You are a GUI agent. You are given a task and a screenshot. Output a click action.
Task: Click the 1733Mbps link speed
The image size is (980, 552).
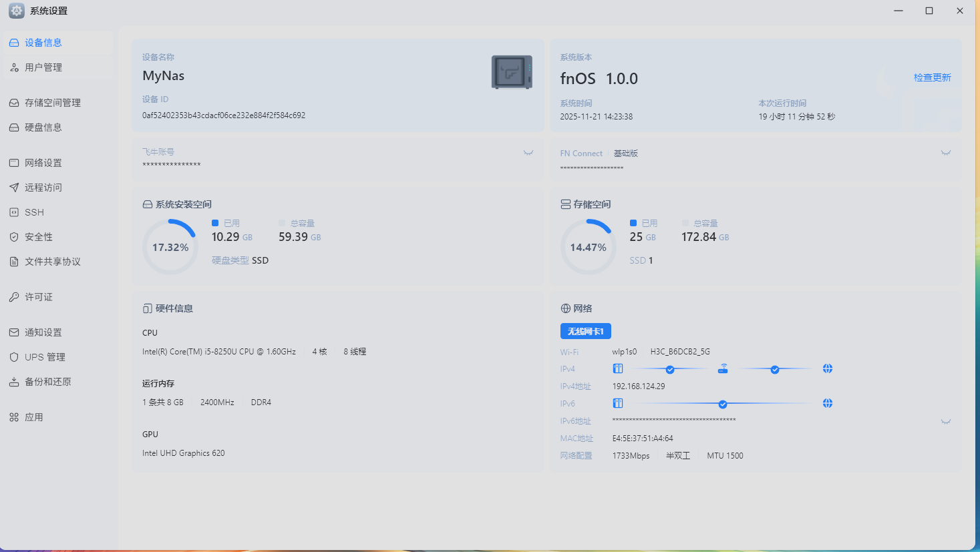click(x=631, y=456)
